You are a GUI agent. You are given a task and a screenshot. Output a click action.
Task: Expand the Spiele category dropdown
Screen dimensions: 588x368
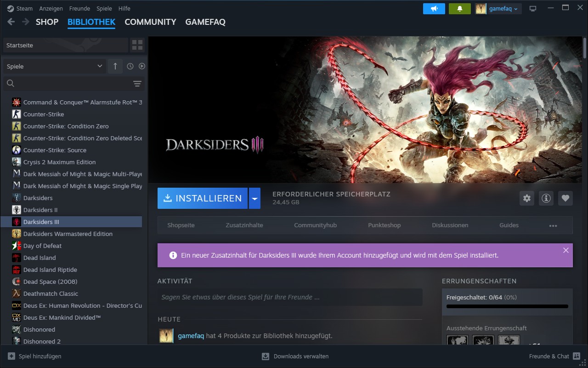(x=55, y=66)
